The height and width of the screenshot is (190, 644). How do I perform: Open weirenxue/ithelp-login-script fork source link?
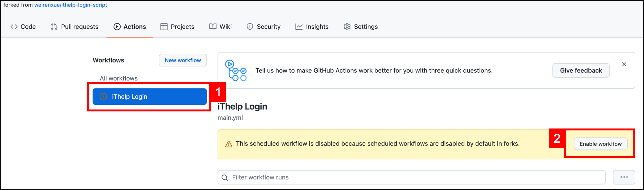pyautogui.click(x=71, y=5)
